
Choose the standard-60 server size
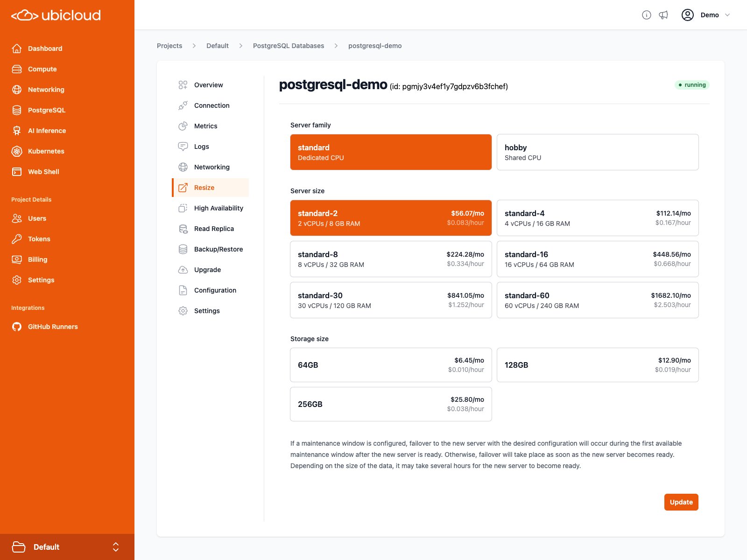pos(598,300)
